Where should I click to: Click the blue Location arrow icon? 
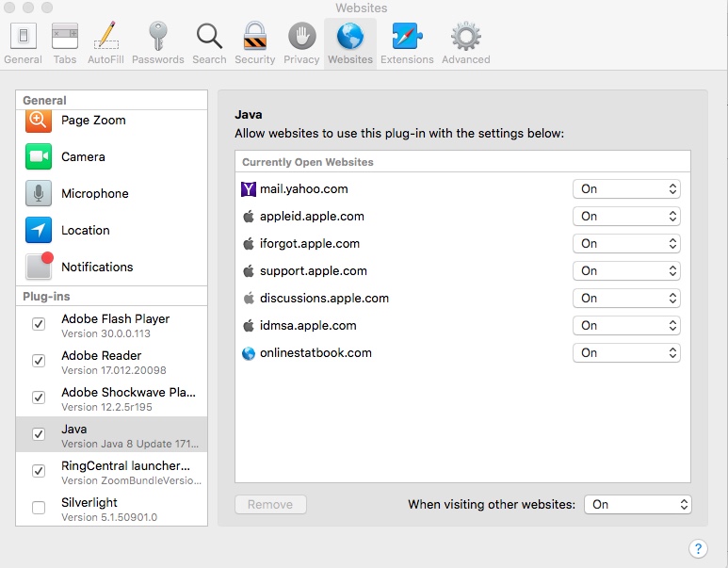39,230
